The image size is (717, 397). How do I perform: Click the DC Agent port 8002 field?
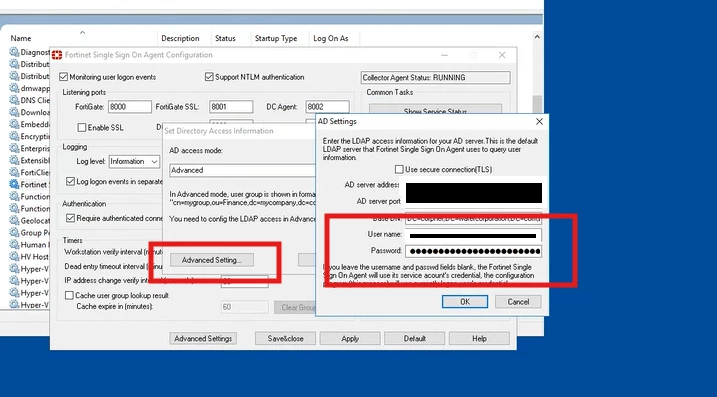coord(327,107)
